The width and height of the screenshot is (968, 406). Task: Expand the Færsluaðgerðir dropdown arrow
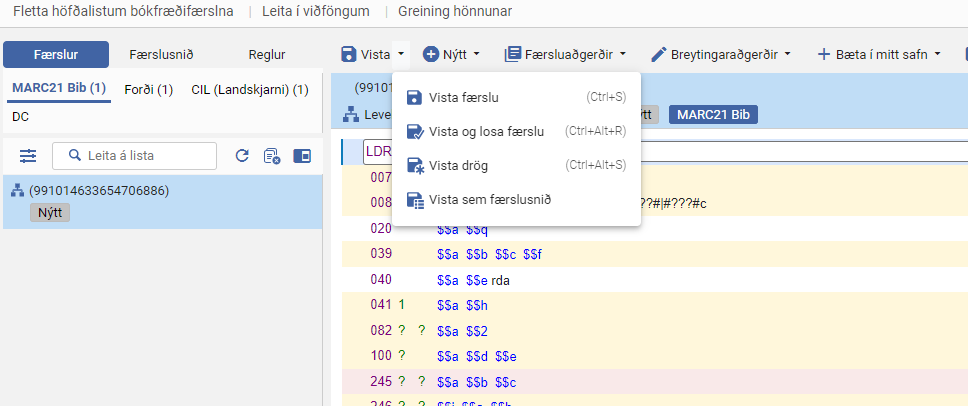tap(622, 54)
